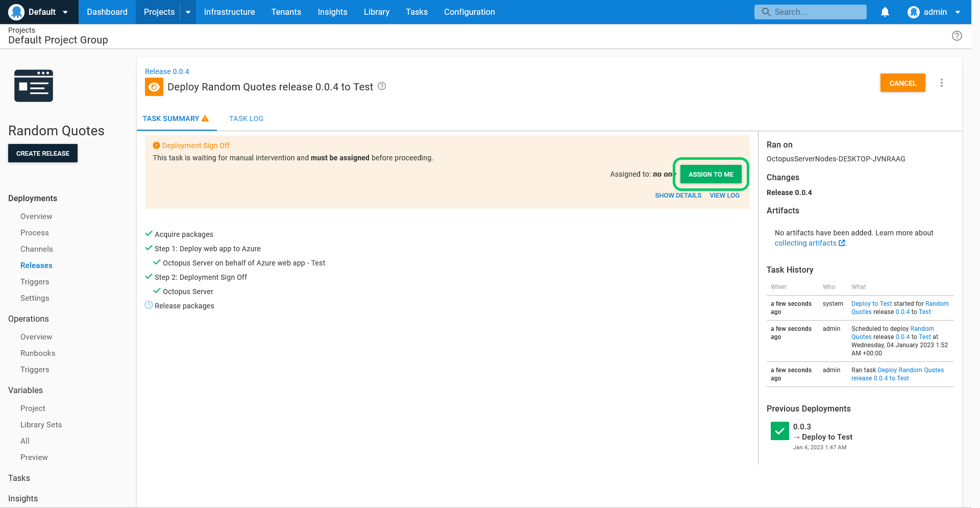Click the help question mark icon at top right
Screen dimensions: 980x508
957,36
